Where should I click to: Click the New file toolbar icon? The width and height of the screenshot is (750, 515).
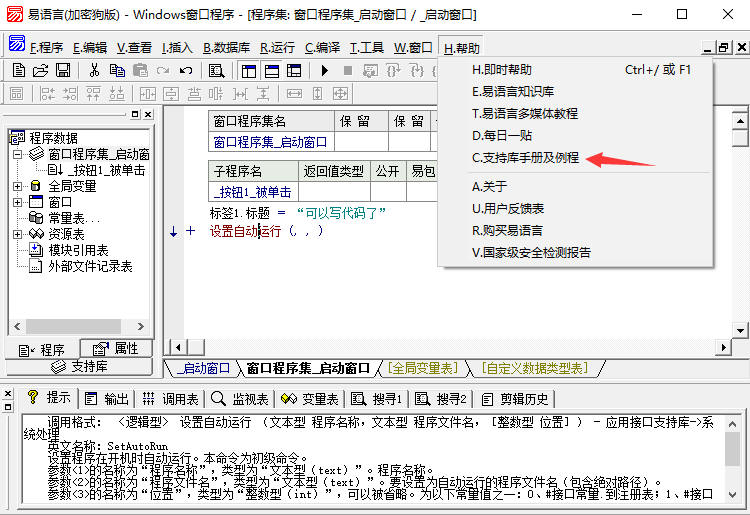[19, 71]
